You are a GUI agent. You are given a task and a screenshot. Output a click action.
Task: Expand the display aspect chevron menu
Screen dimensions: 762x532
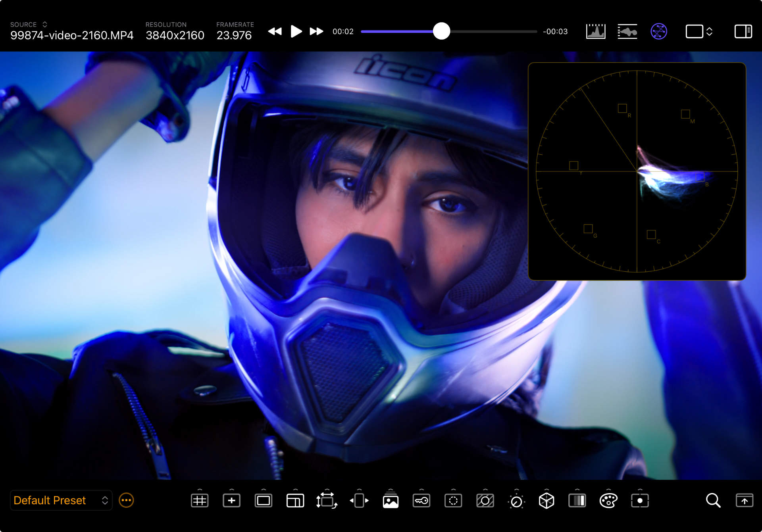[x=709, y=31]
